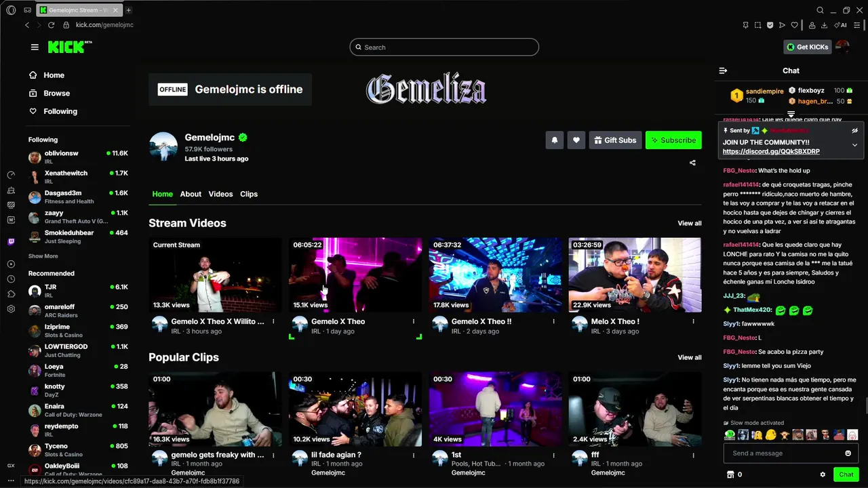The image size is (868, 488).
Task: Open the ad blocker shield icon
Action: [x=770, y=25]
